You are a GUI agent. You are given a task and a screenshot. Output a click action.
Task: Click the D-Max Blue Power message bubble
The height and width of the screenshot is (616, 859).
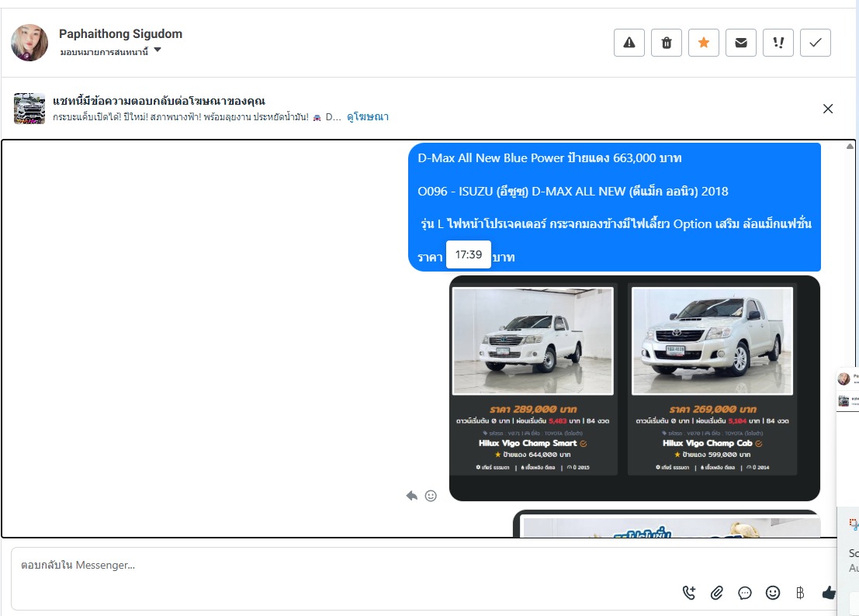(614, 207)
